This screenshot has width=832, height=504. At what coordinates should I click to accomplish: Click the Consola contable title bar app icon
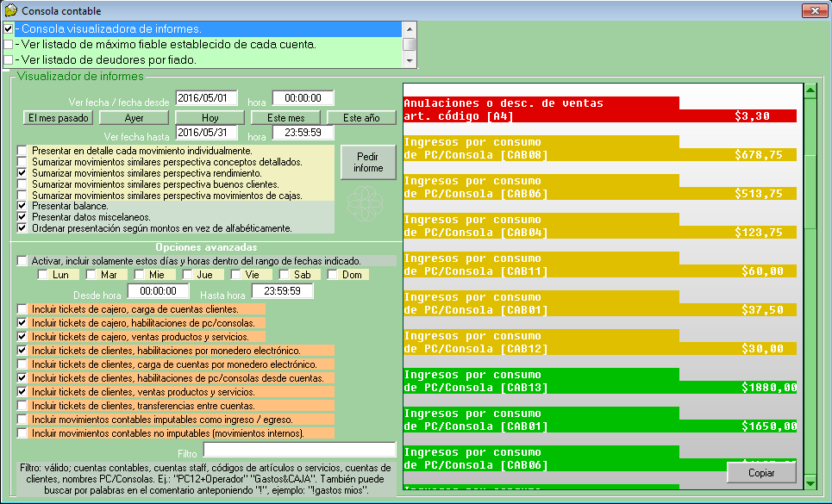click(x=10, y=10)
